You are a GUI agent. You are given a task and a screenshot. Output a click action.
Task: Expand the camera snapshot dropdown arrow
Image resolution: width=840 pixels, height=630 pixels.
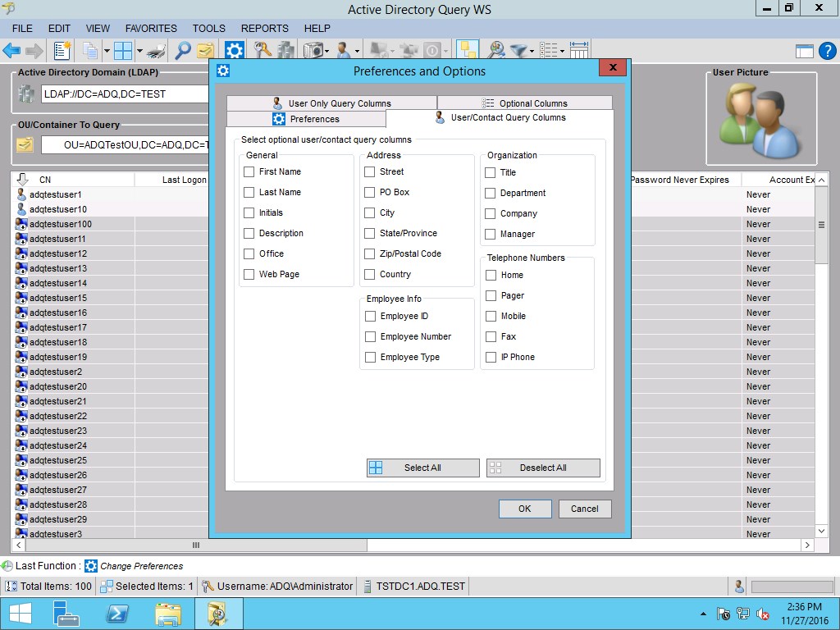pos(327,52)
